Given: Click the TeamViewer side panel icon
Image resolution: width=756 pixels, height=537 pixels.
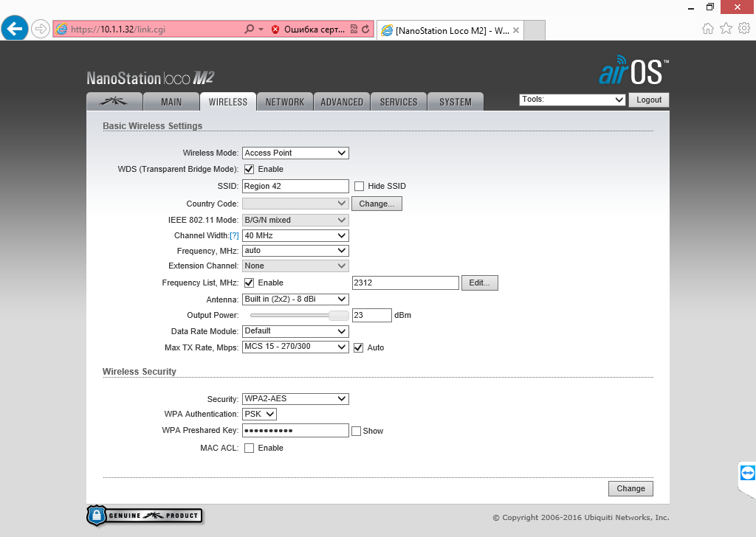Looking at the screenshot, I should pos(747,473).
